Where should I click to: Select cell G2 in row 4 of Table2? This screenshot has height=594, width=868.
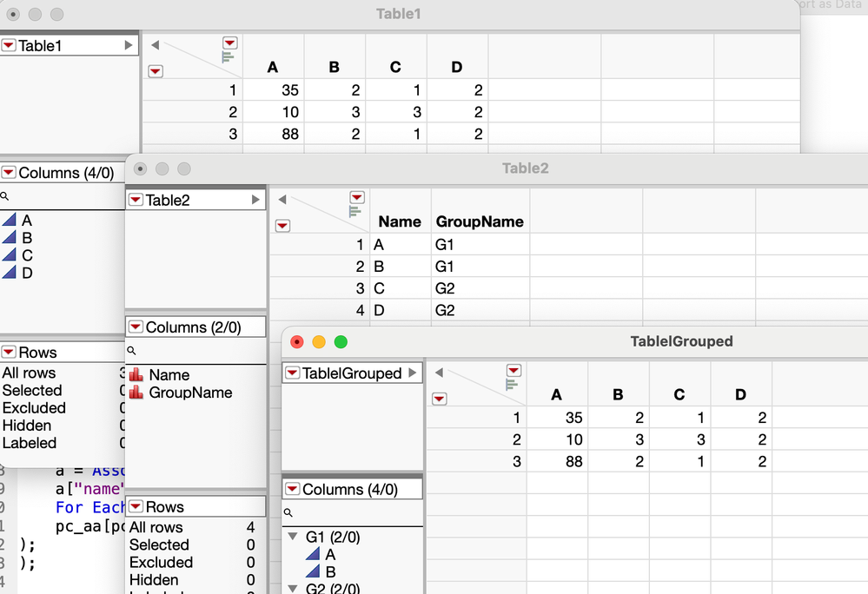coord(480,310)
